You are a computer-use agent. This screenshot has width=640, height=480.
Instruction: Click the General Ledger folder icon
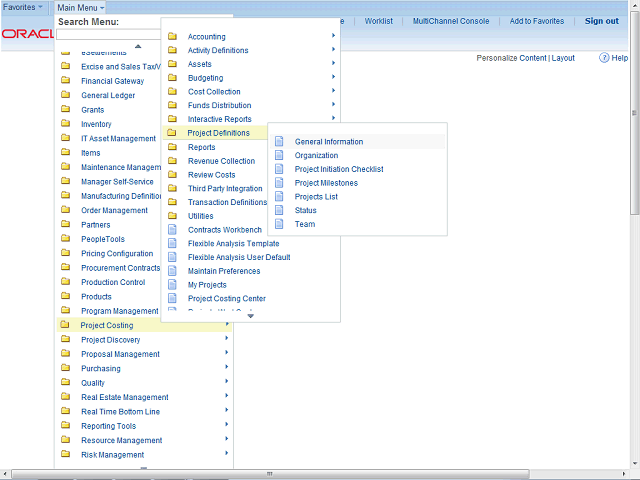pyautogui.click(x=65, y=95)
